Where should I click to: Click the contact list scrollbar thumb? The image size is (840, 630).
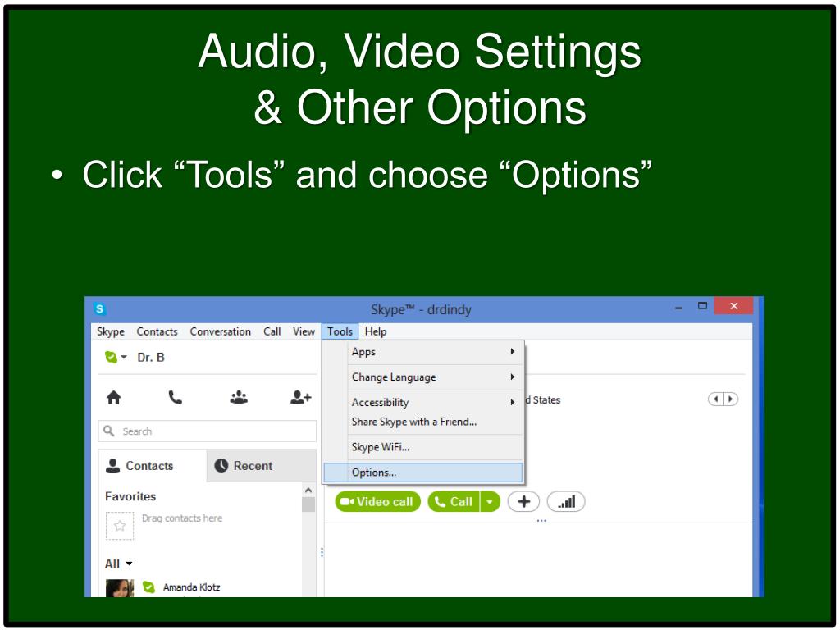[x=308, y=504]
